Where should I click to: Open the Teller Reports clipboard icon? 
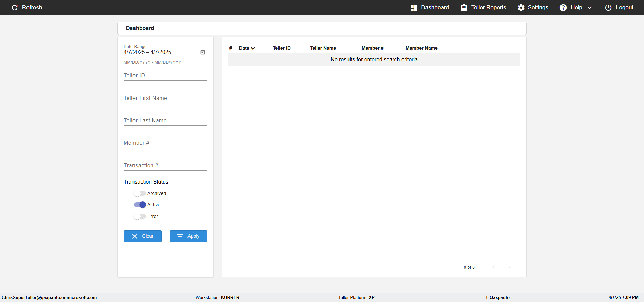(x=464, y=8)
